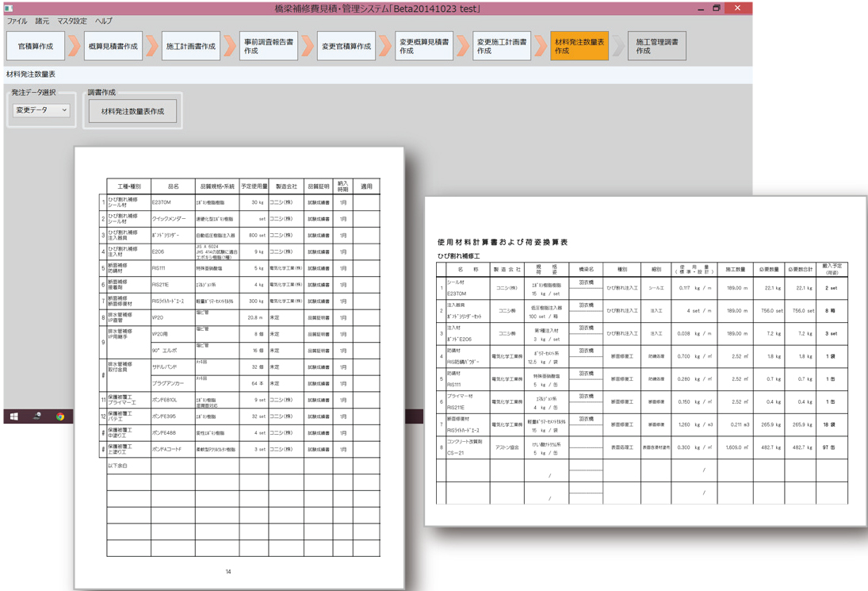The height and width of the screenshot is (591, 868).
Task: Click the taskbar icon beside the Start button
Action: click(36, 416)
